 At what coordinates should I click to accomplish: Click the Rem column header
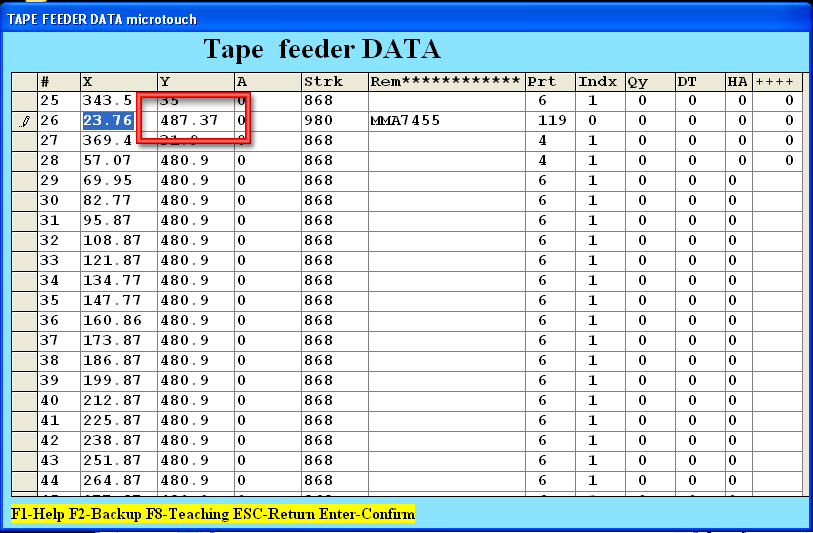446,81
